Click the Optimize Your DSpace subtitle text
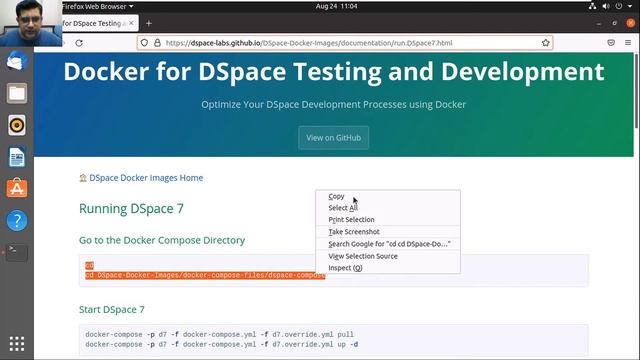Viewport: 640px width, 360px height. [x=333, y=104]
